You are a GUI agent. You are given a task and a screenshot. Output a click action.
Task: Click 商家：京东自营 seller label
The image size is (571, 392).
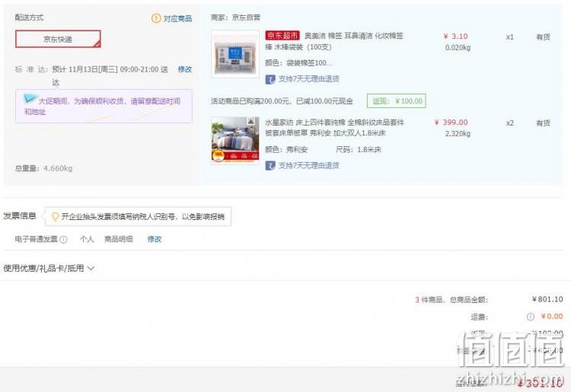(235, 18)
